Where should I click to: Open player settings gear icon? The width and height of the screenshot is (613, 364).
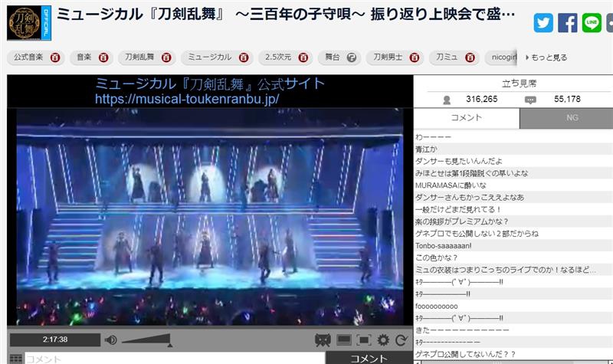[x=383, y=339]
